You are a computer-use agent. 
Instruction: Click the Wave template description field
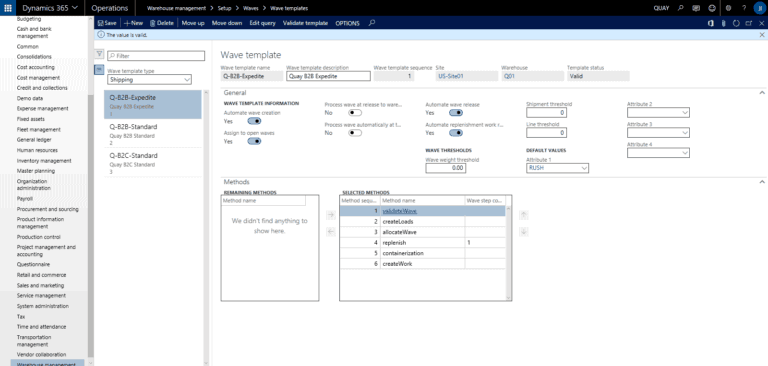coord(328,76)
